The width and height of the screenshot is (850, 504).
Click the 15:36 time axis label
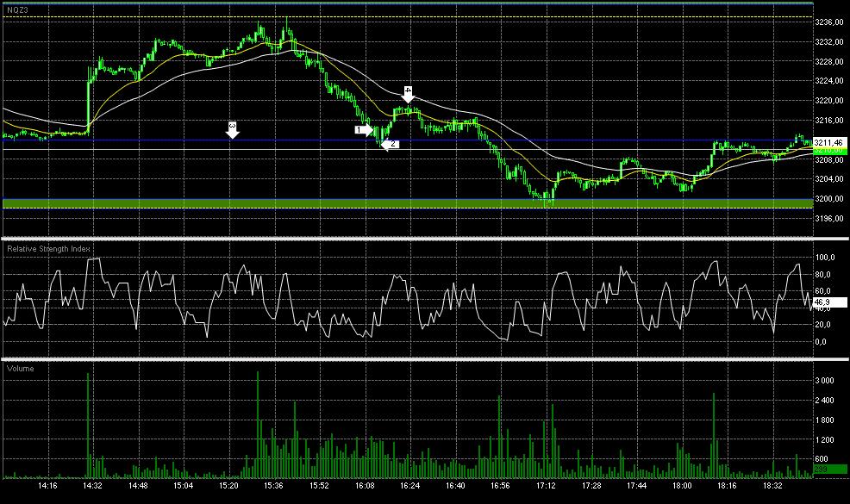tap(274, 486)
